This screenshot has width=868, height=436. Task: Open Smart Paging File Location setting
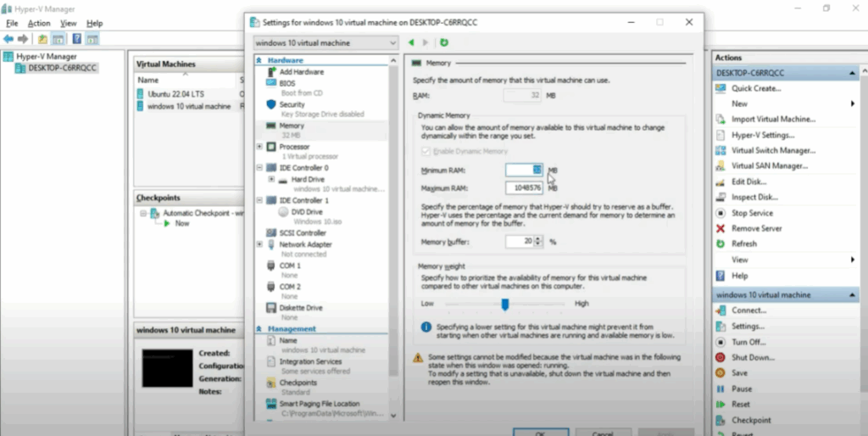click(320, 404)
